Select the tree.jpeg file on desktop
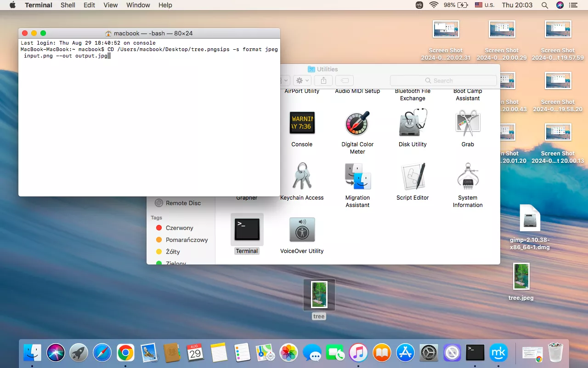This screenshot has height=368, width=588. pyautogui.click(x=521, y=277)
